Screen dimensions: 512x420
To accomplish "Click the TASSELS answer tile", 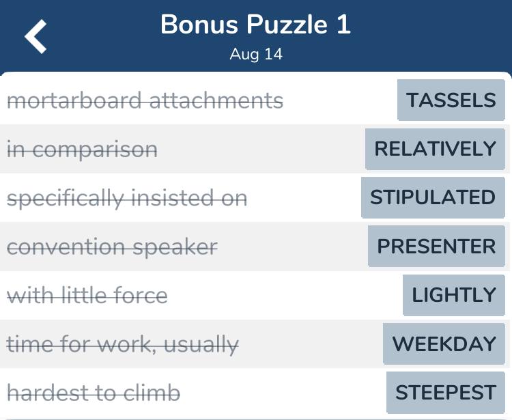I will [451, 100].
